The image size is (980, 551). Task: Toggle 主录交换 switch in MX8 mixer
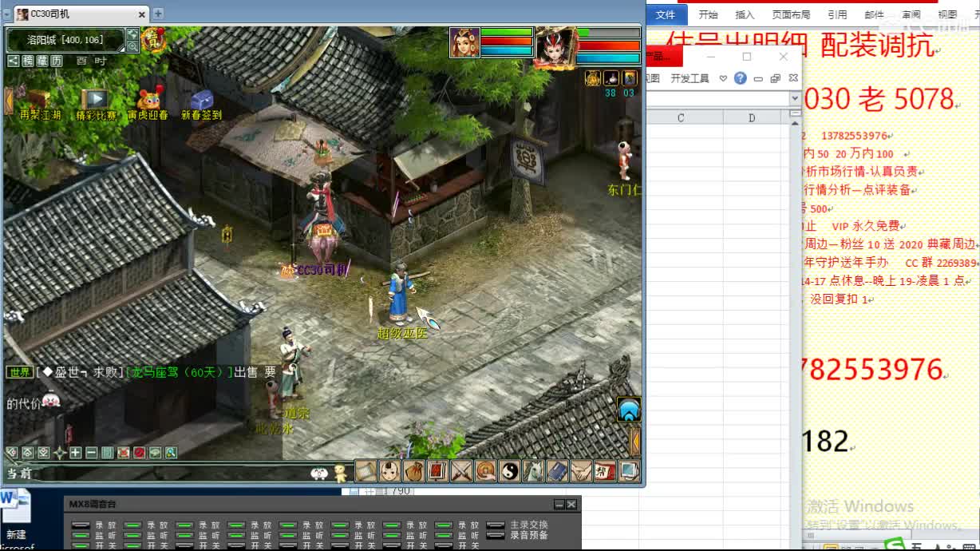point(496,525)
